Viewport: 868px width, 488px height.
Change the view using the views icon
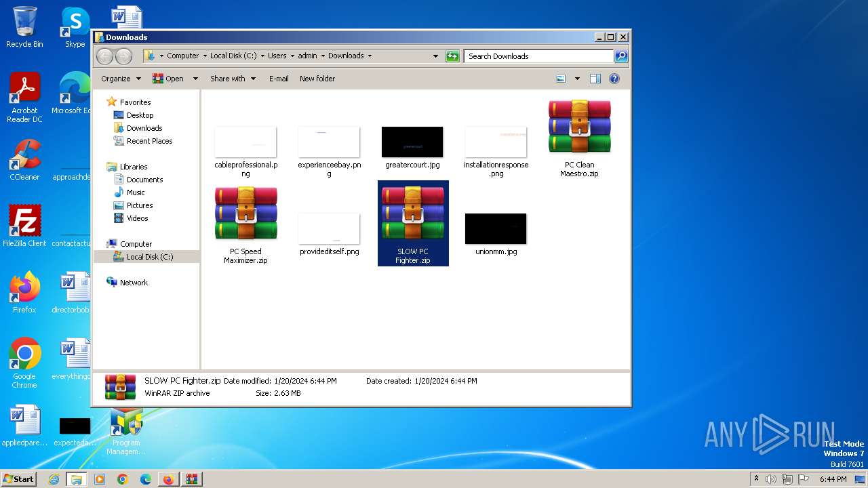point(561,79)
